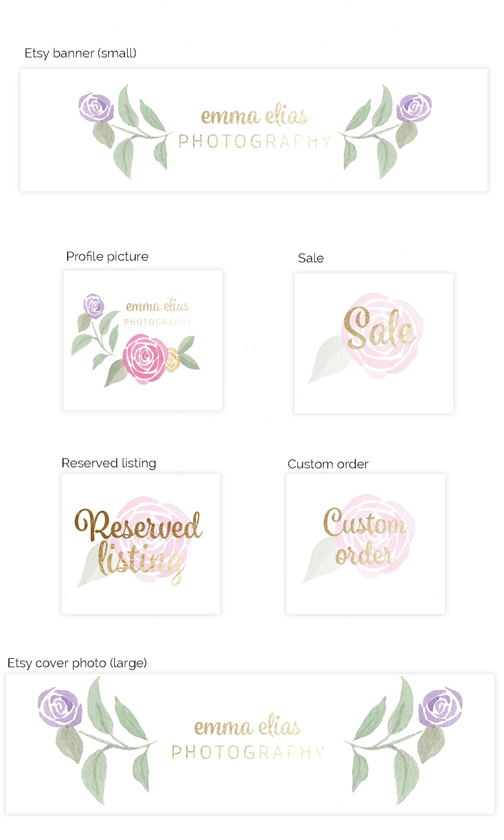This screenshot has height=840, width=504.
Task: Click the right purple rose in small banner
Action: (x=414, y=108)
